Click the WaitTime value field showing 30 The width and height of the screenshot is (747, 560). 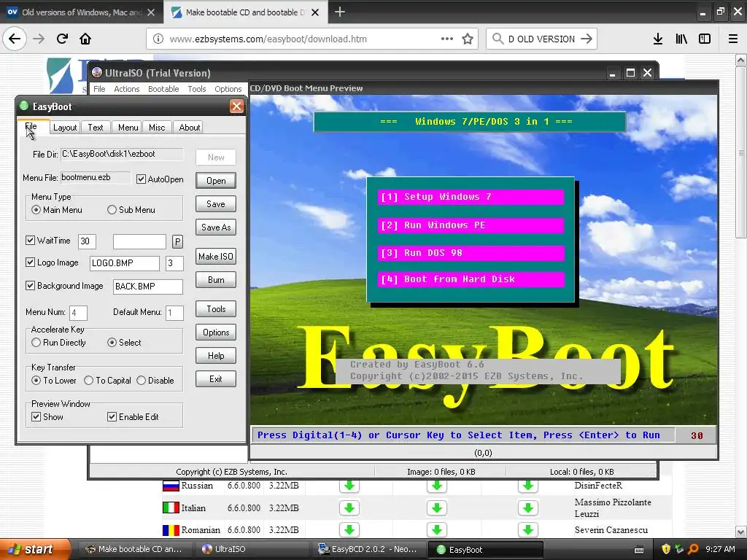click(88, 241)
